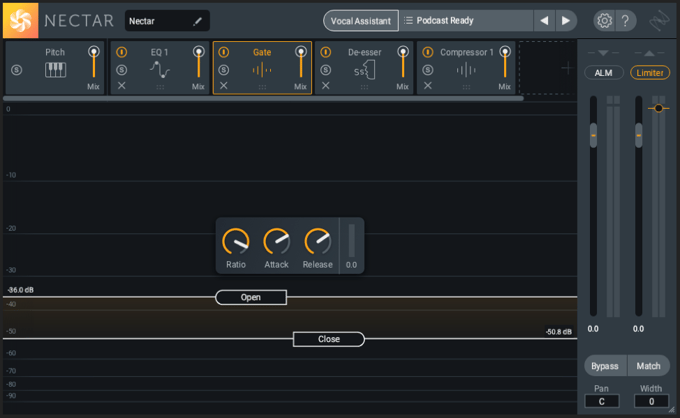
Task: Add a new module with plus icon
Action: coord(566,68)
